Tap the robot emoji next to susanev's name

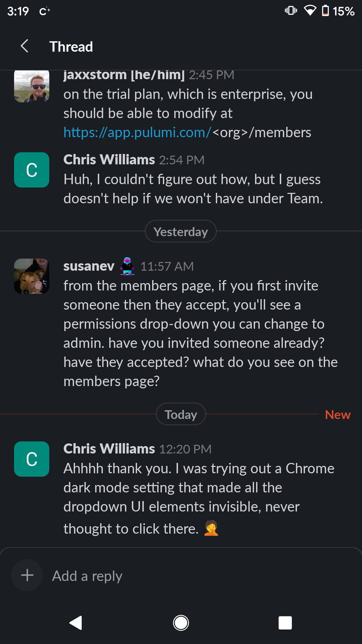click(x=127, y=266)
